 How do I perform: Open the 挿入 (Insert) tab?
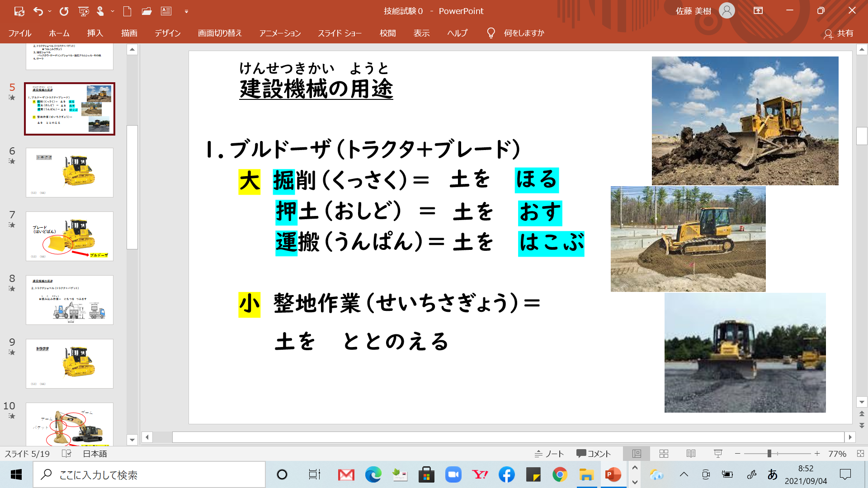pos(95,33)
